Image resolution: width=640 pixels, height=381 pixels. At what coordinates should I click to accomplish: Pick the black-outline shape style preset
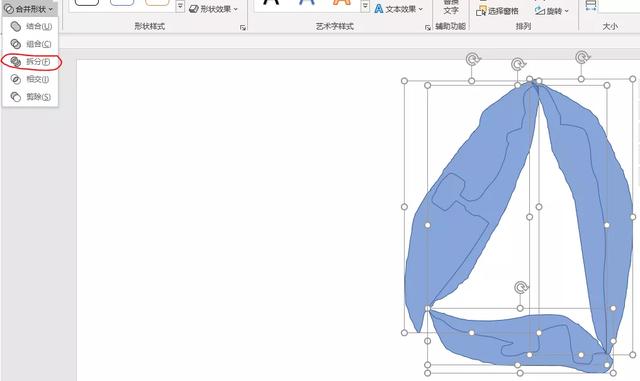coord(87,3)
